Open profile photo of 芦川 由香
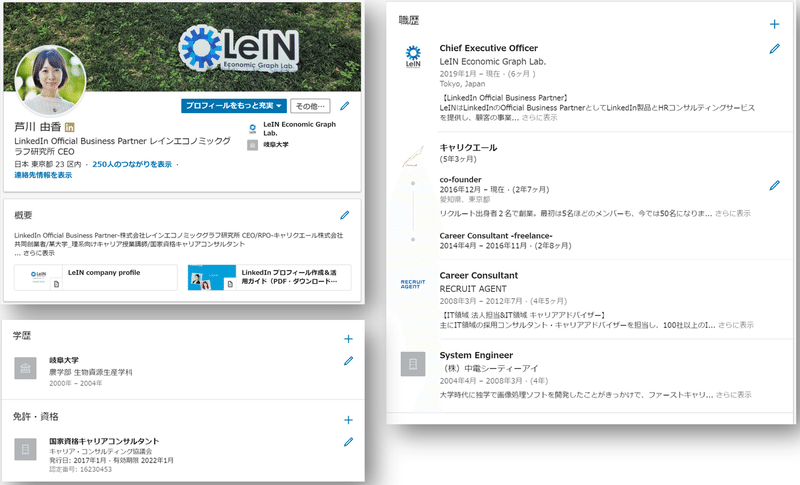The width and height of the screenshot is (800, 485). click(x=50, y=80)
